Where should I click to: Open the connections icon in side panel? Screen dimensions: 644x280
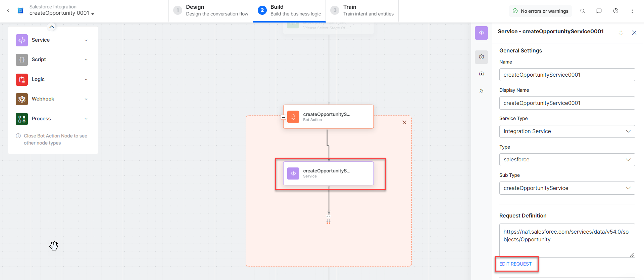tap(481, 91)
